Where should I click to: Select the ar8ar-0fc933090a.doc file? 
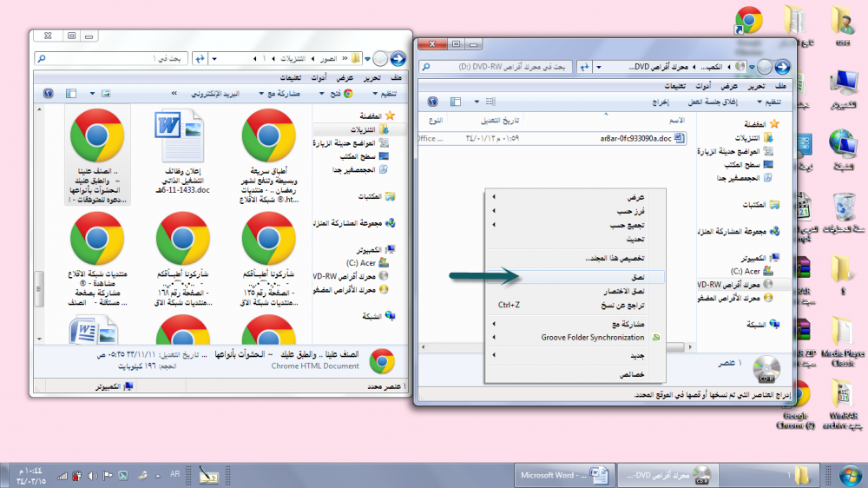tap(635, 138)
